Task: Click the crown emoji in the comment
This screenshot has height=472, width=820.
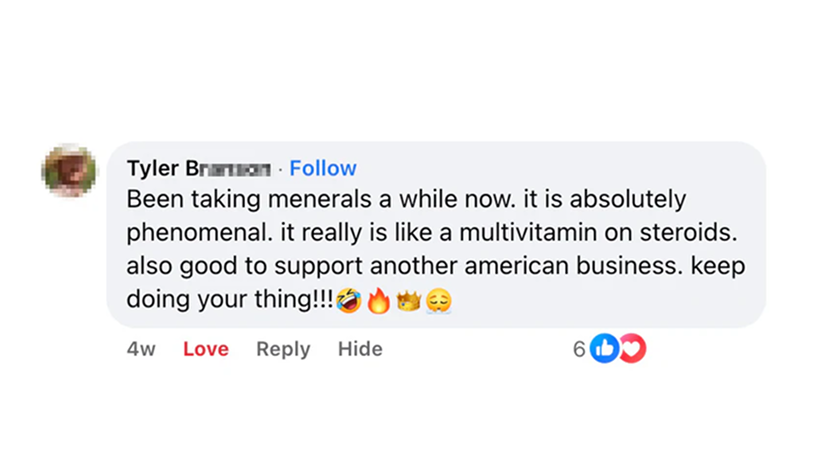Action: coord(408,300)
